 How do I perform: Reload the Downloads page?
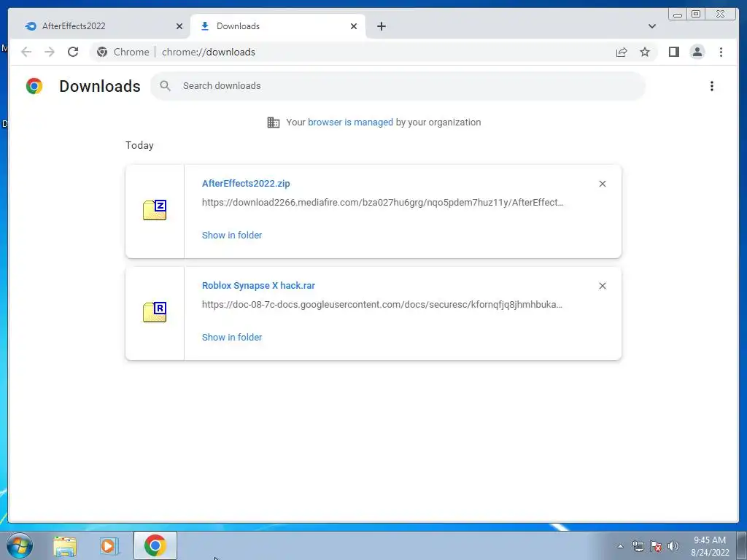(73, 52)
